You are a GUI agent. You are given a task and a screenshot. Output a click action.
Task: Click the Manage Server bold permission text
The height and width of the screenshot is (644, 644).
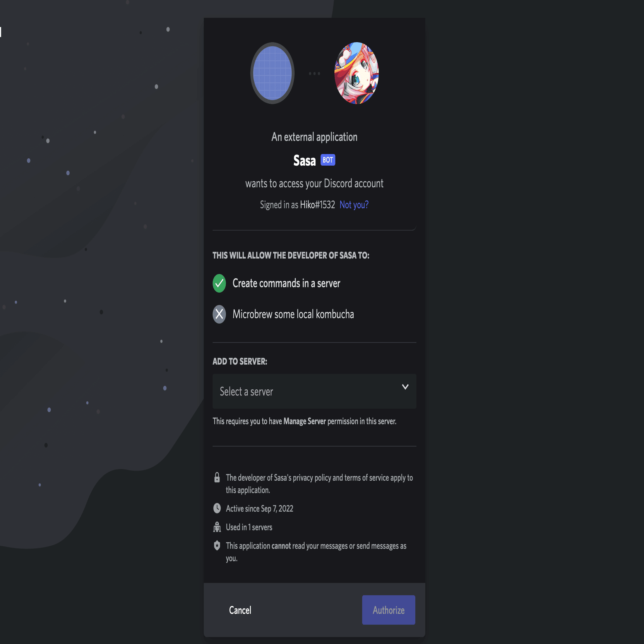tap(305, 421)
